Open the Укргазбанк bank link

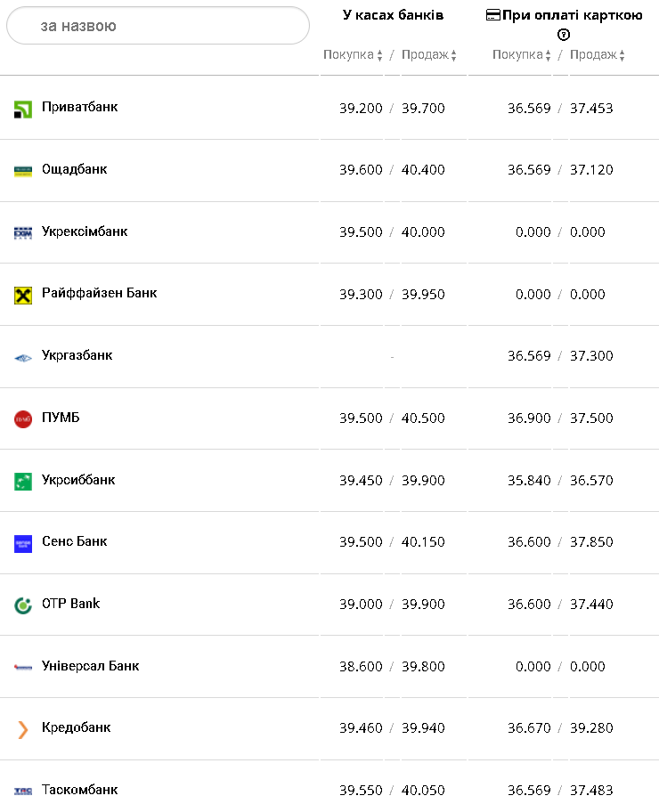coord(77,355)
